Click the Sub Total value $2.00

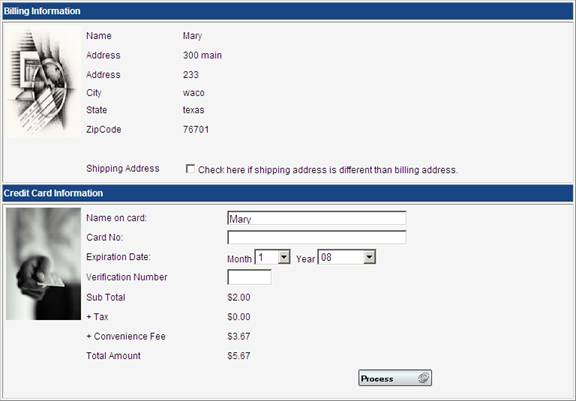[x=239, y=297]
